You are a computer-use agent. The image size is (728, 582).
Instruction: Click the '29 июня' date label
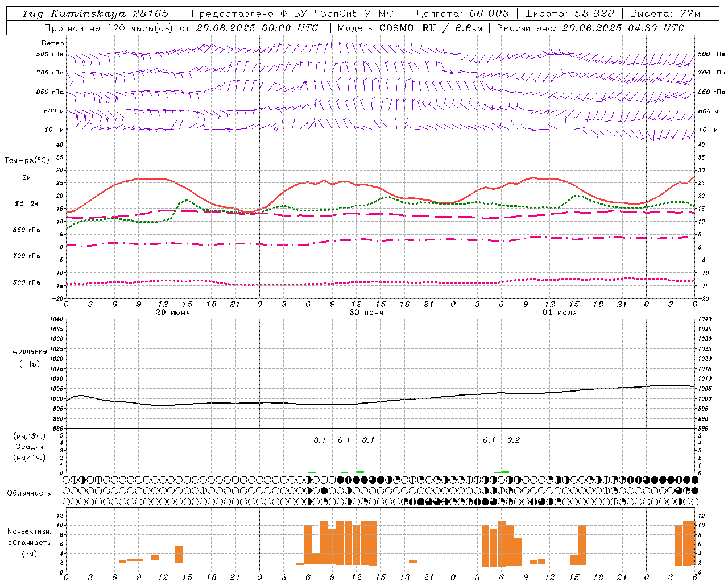(173, 313)
